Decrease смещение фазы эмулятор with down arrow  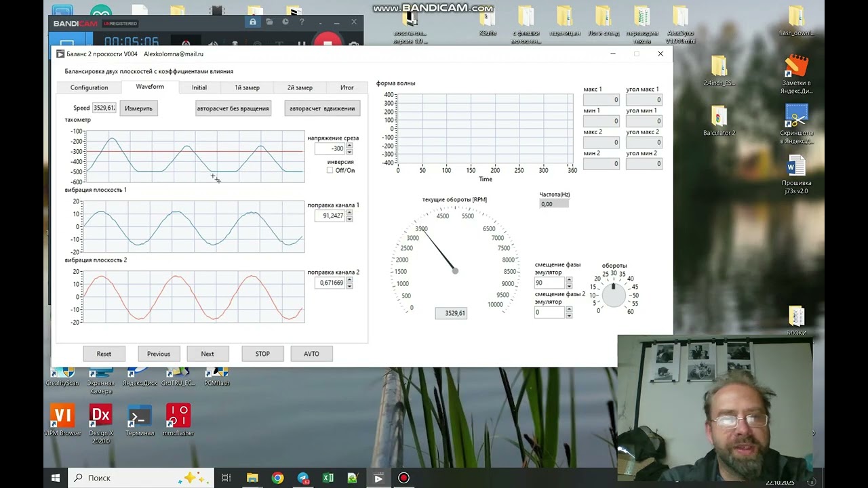pos(569,285)
